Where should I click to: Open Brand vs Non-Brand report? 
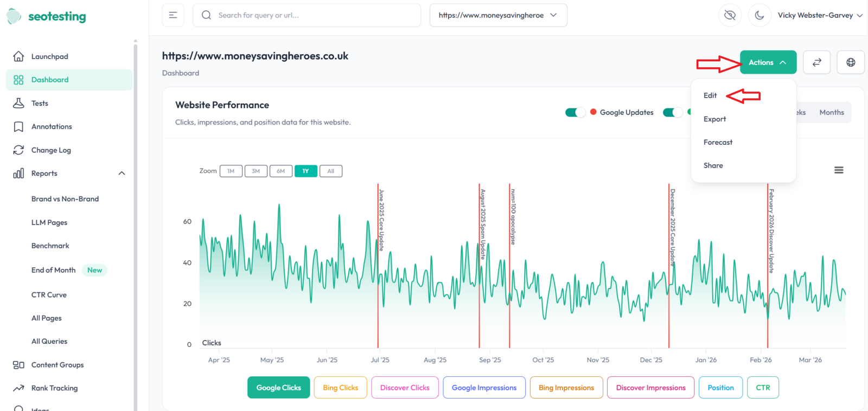click(65, 199)
